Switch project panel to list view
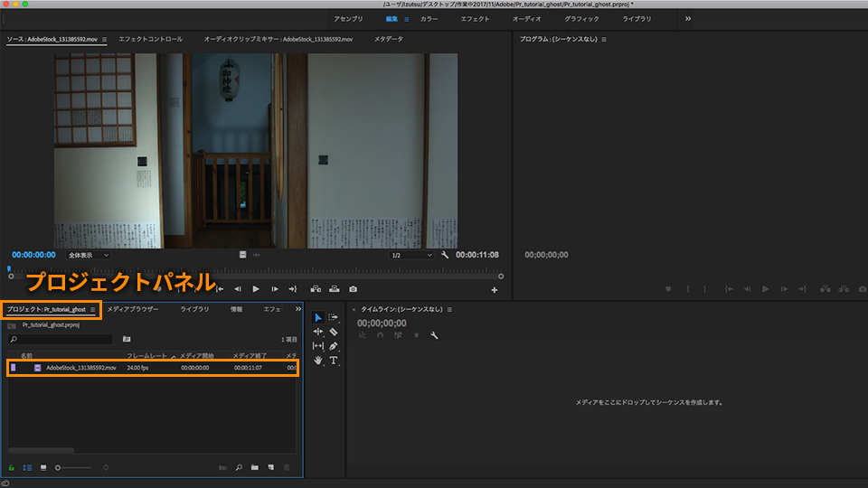 (27, 467)
